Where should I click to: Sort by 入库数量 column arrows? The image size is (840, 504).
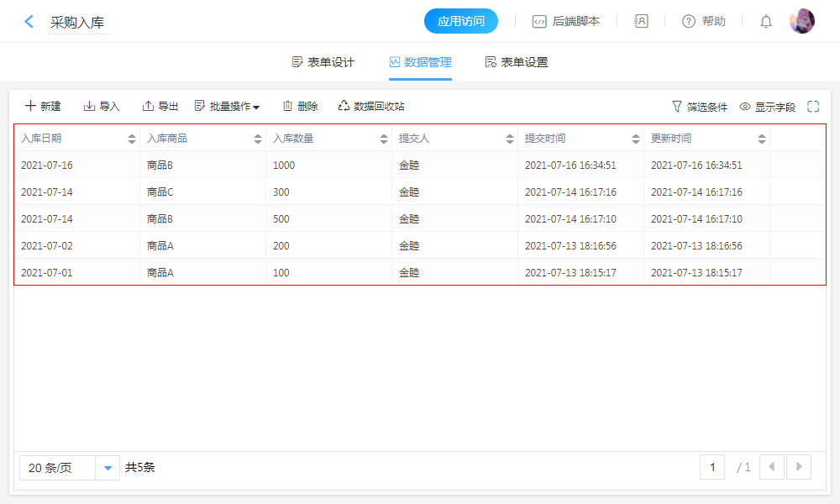[x=384, y=139]
